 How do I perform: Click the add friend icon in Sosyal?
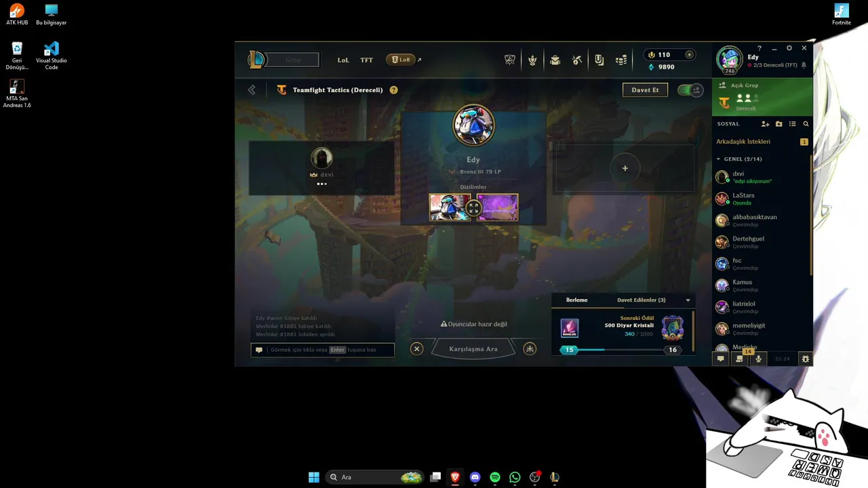pyautogui.click(x=766, y=124)
